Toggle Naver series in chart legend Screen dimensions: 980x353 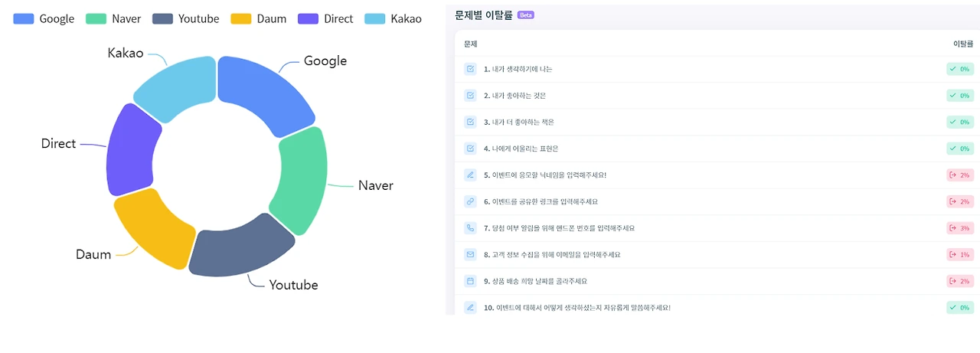113,18
